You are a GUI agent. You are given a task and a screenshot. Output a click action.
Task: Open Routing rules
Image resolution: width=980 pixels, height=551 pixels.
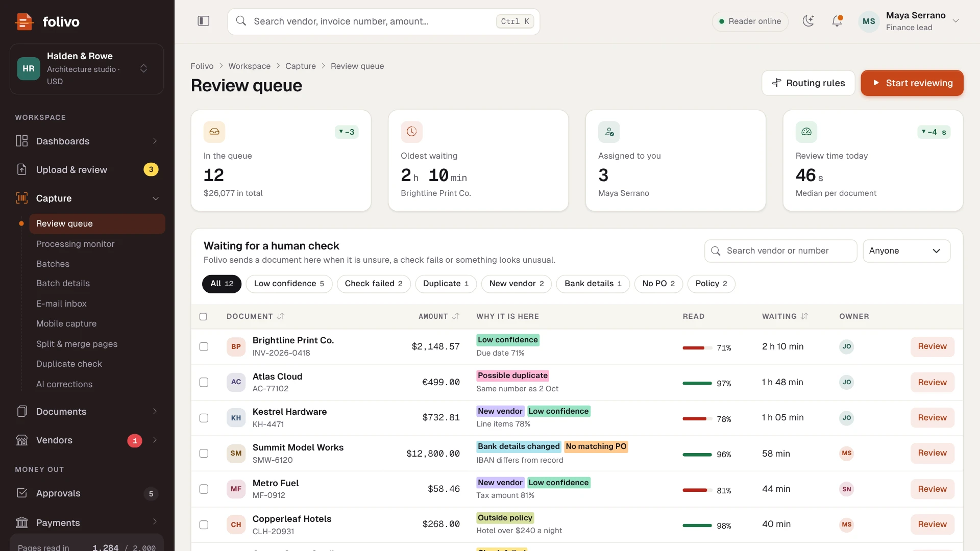(808, 83)
